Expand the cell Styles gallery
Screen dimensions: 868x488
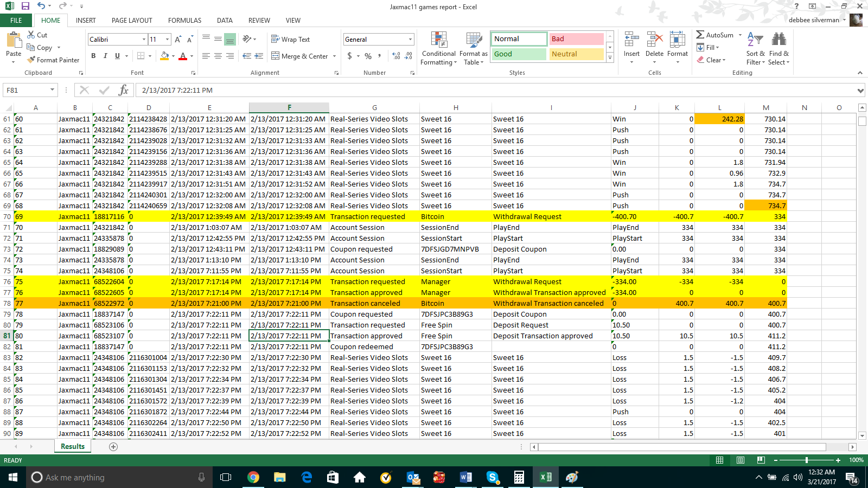[x=610, y=57]
